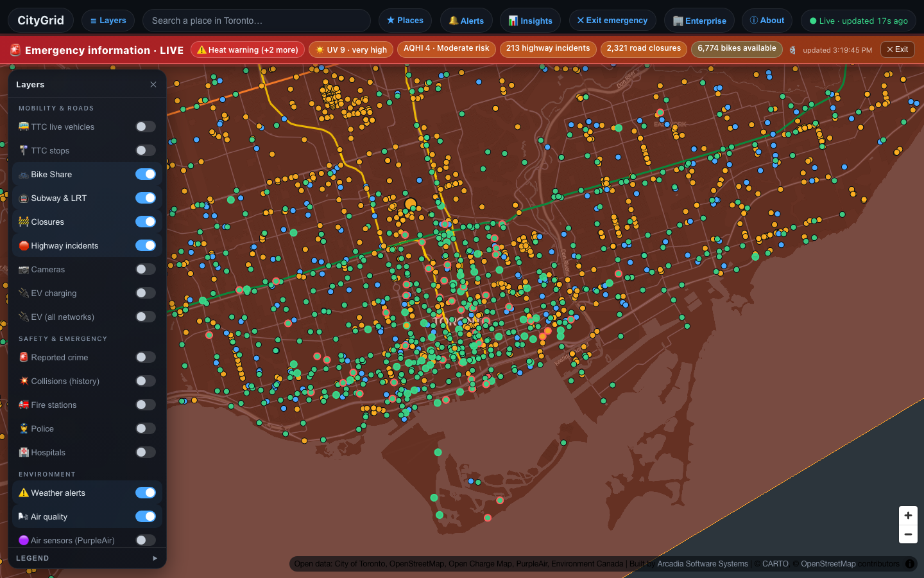
Task: Open the Layers menu in top bar
Action: click(108, 21)
